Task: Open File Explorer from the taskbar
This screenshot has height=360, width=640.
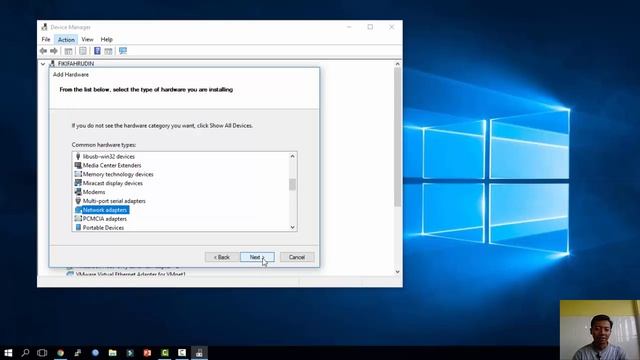Action: [x=113, y=353]
